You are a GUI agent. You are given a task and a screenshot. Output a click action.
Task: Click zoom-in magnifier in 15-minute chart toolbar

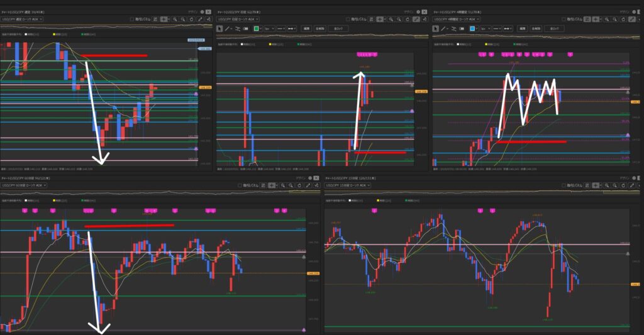[x=607, y=185]
